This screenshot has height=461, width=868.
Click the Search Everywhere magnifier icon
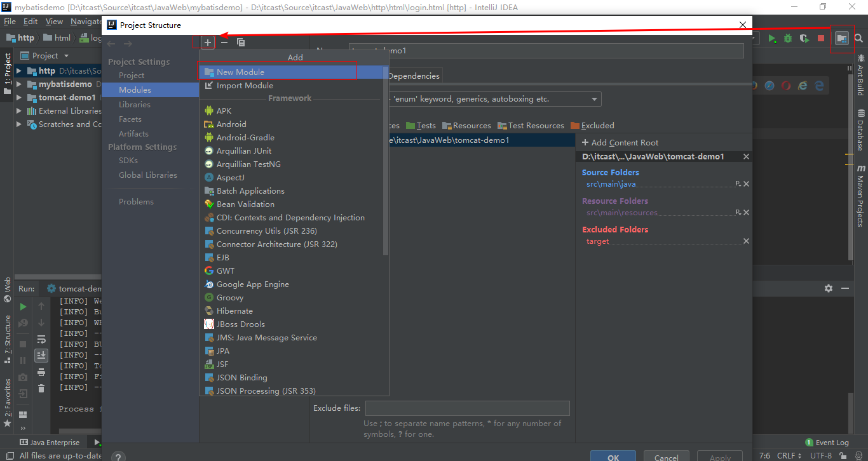(858, 39)
